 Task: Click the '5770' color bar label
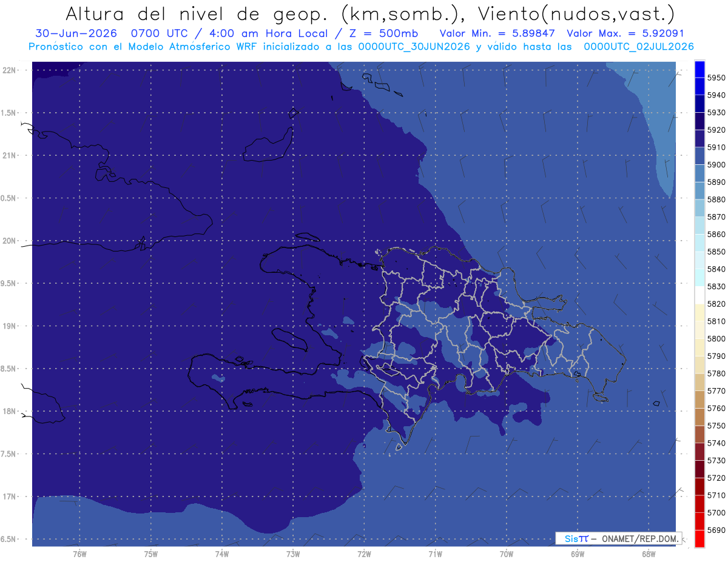[716, 390]
